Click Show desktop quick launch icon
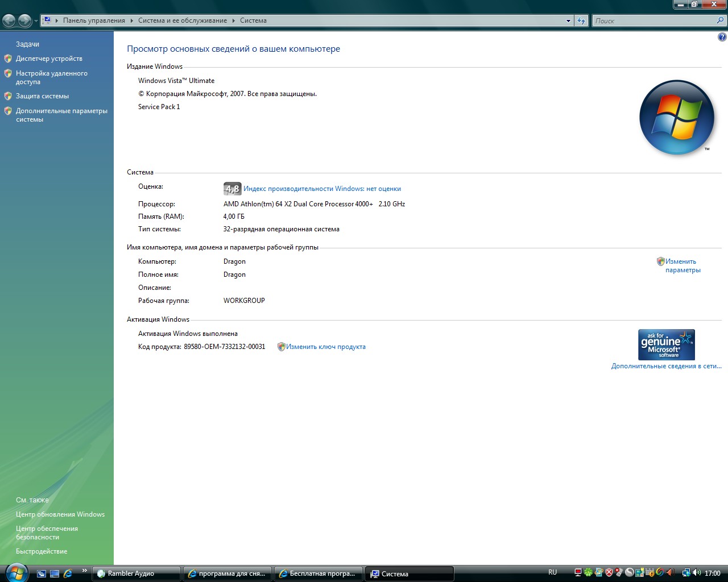This screenshot has width=728, height=582. [55, 573]
